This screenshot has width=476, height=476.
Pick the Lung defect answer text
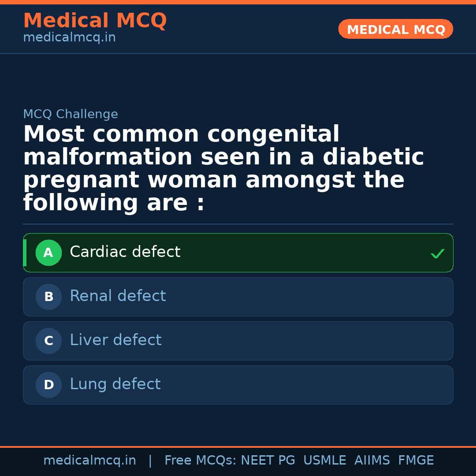115,384
